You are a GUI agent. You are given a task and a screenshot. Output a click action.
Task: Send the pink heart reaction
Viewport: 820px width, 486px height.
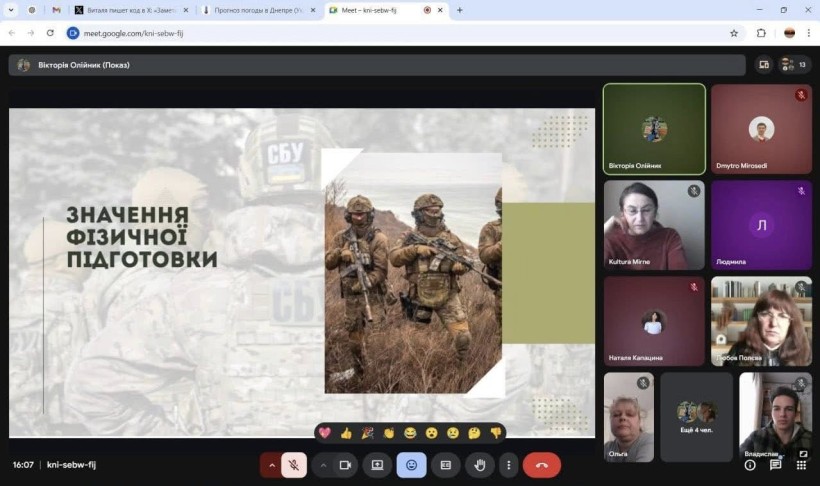[325, 433]
